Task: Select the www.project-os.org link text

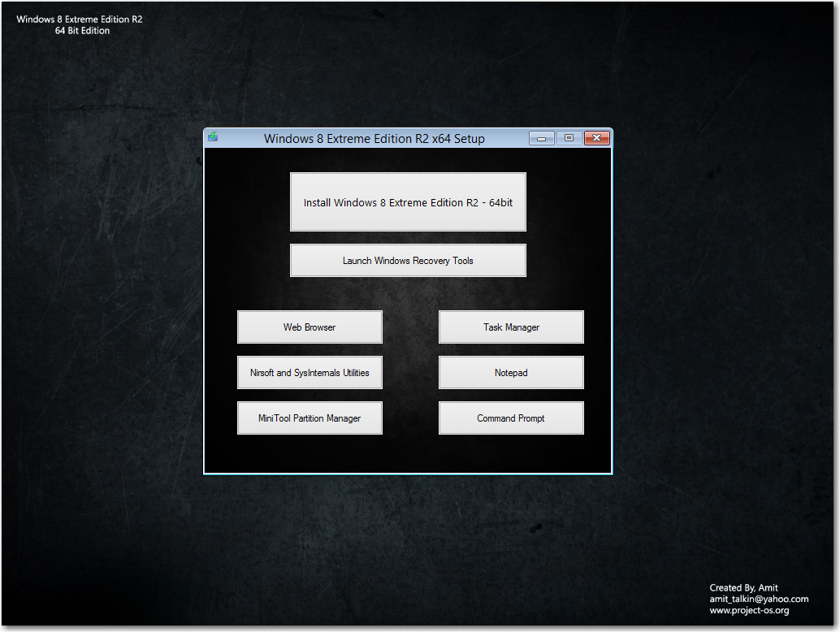Action: [x=750, y=609]
